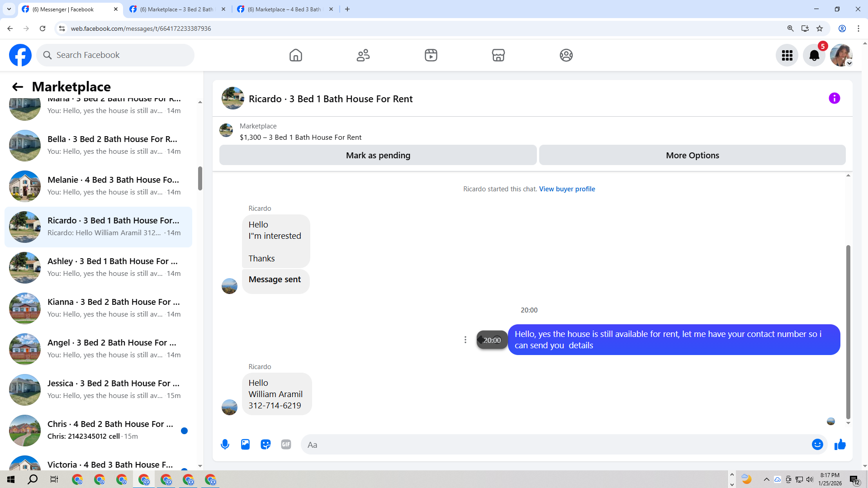The width and height of the screenshot is (868, 488).
Task: Open a new browser tab
Action: 347,9
